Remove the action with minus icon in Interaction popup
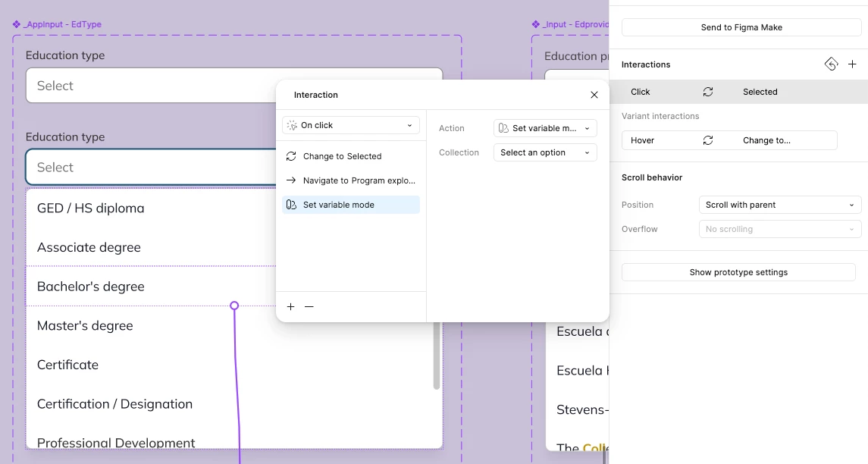This screenshot has width=868, height=464. pos(309,307)
